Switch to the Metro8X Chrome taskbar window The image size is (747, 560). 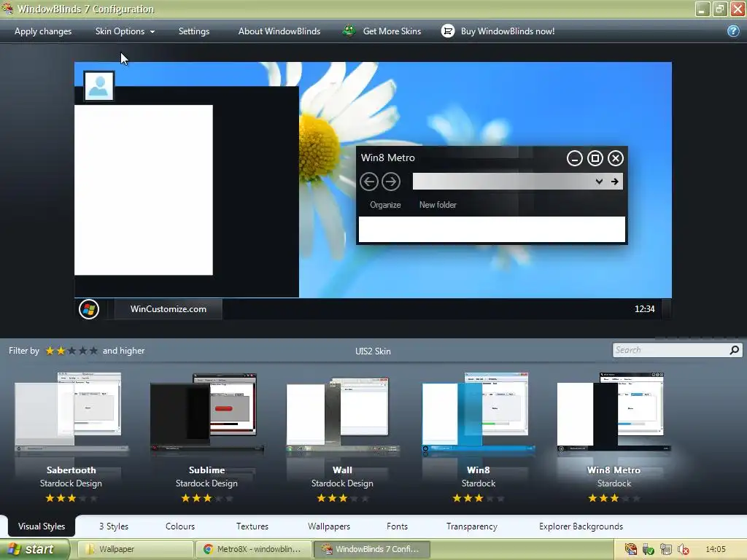pyautogui.click(x=253, y=549)
